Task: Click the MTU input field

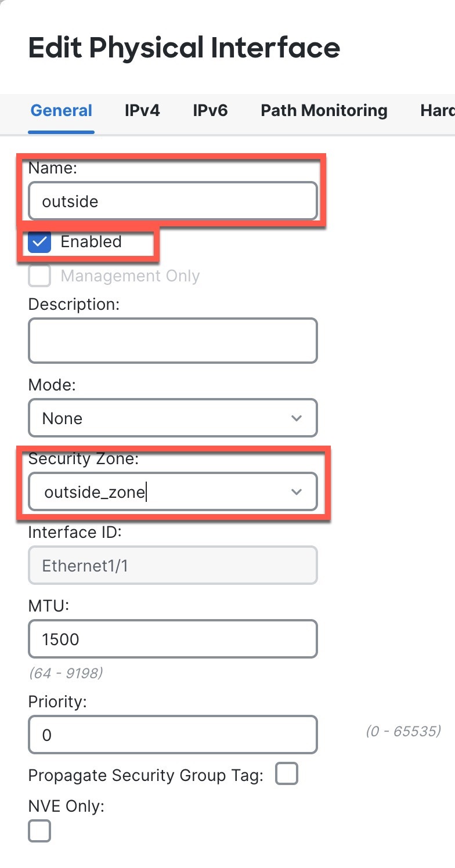Action: point(172,639)
